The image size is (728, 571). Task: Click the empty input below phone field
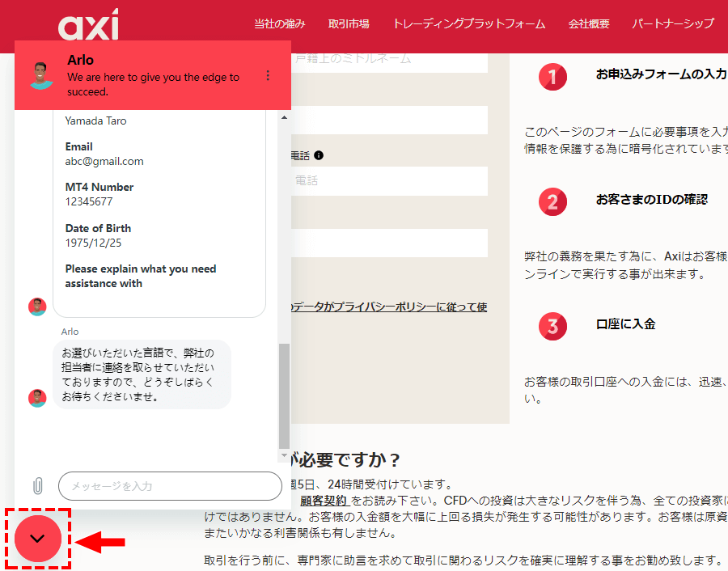[x=390, y=243]
